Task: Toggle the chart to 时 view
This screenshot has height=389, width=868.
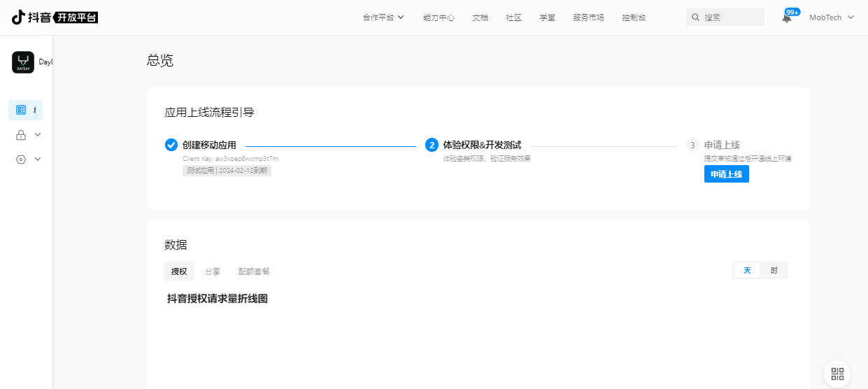Action: (x=774, y=270)
